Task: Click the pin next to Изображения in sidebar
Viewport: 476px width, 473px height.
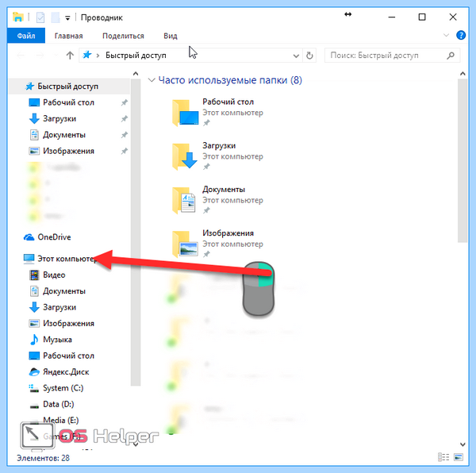Action: (x=125, y=151)
